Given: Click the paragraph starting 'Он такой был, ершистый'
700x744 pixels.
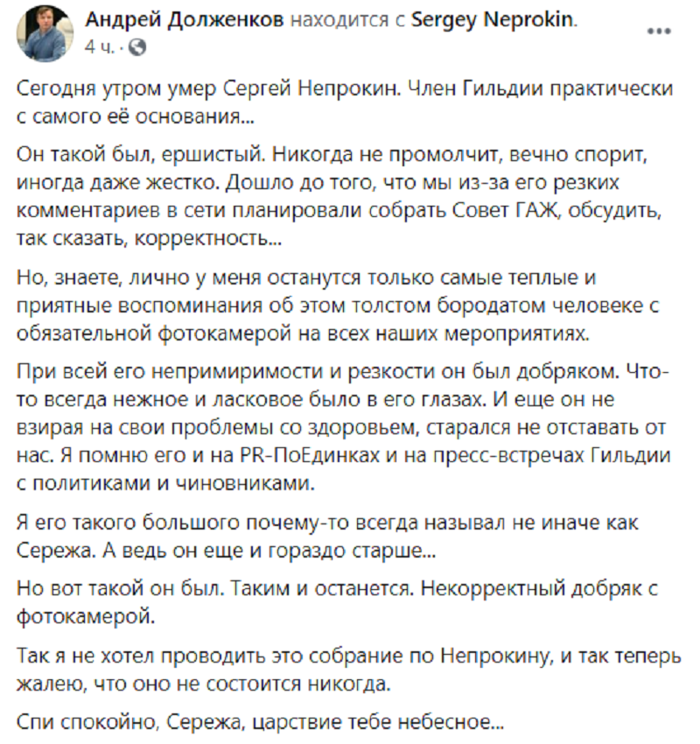Looking at the screenshot, I should pyautogui.click(x=339, y=196).
